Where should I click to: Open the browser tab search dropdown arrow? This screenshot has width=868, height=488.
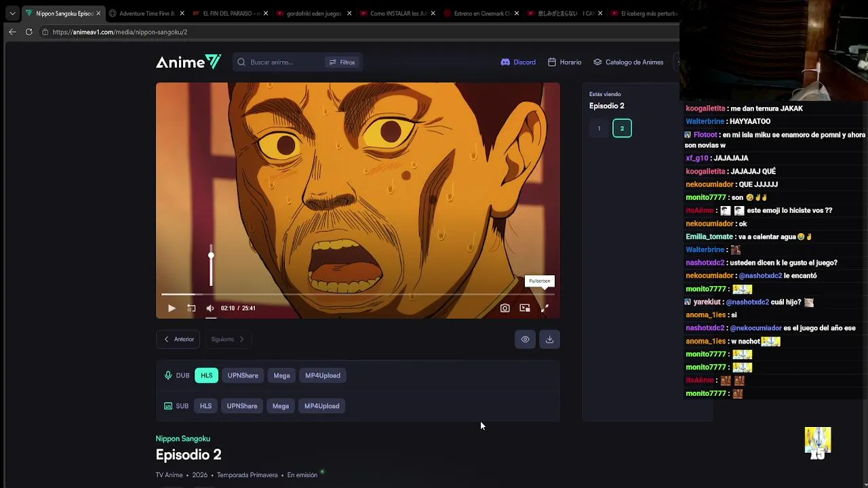tap(12, 13)
